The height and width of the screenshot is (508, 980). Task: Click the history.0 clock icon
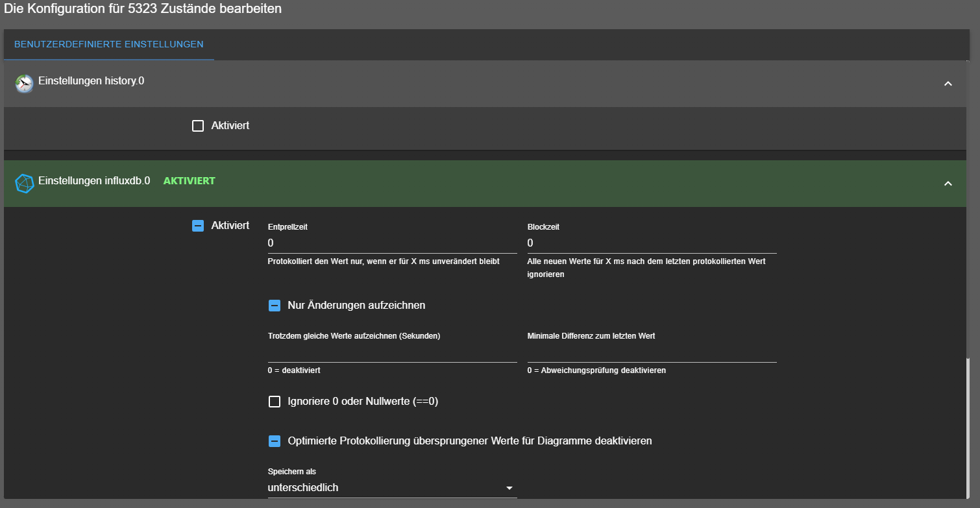[24, 84]
